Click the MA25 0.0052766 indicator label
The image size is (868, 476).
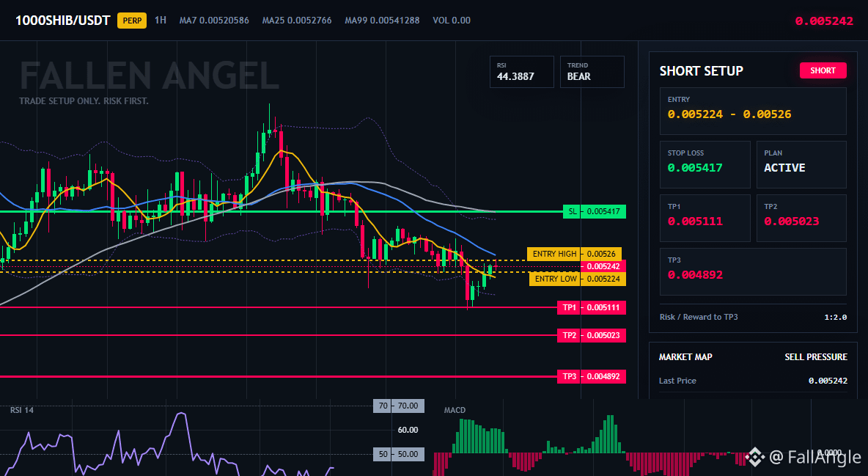point(297,21)
